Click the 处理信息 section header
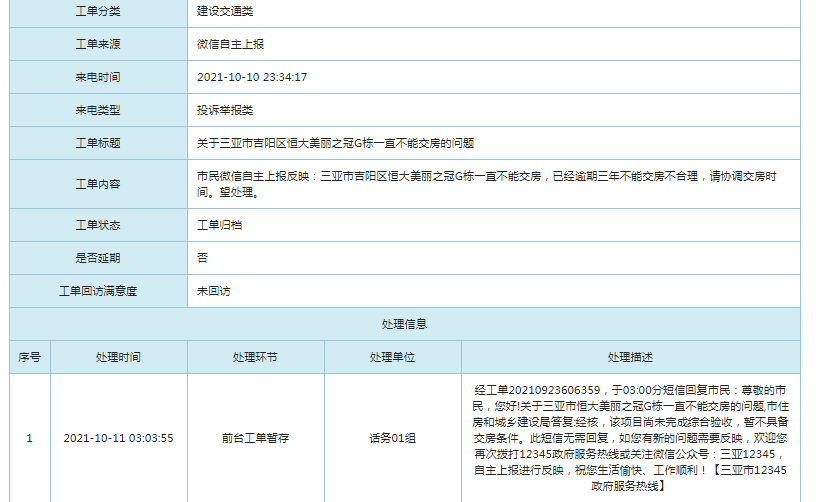The image size is (826, 502). (x=405, y=324)
